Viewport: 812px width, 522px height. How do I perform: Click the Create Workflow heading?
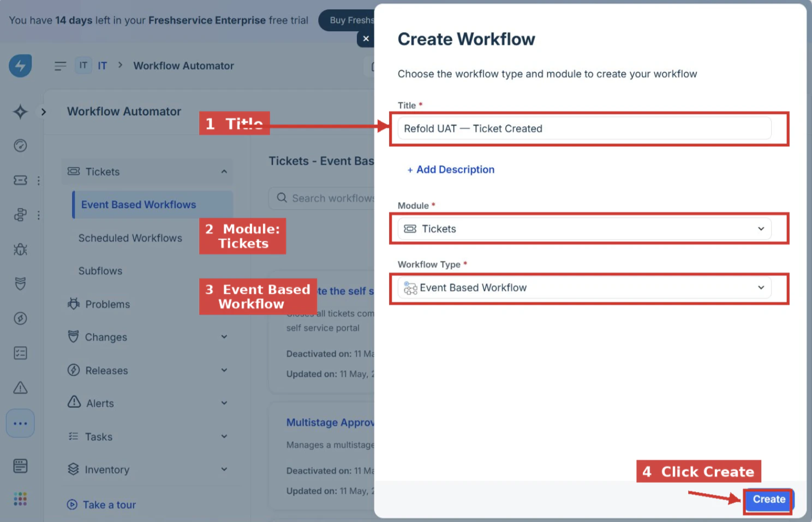466,39
